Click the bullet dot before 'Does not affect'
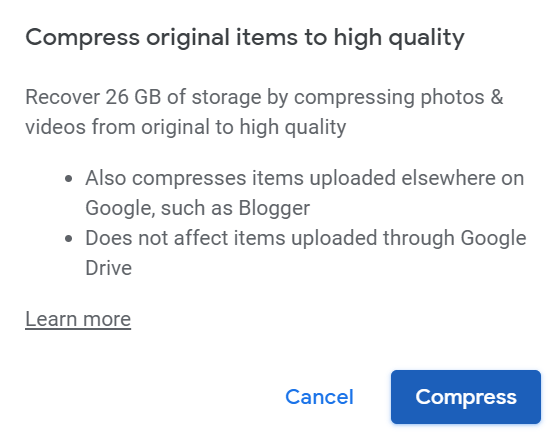The image size is (555, 439). (x=69, y=239)
